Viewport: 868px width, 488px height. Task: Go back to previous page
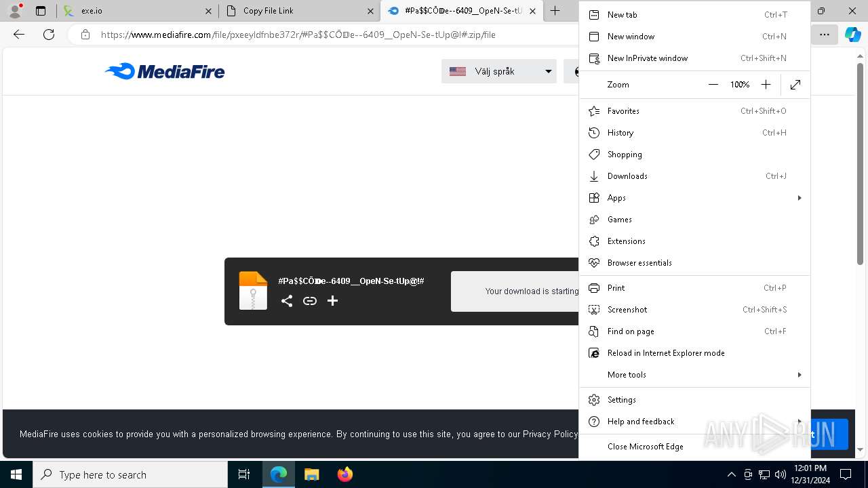click(x=19, y=35)
